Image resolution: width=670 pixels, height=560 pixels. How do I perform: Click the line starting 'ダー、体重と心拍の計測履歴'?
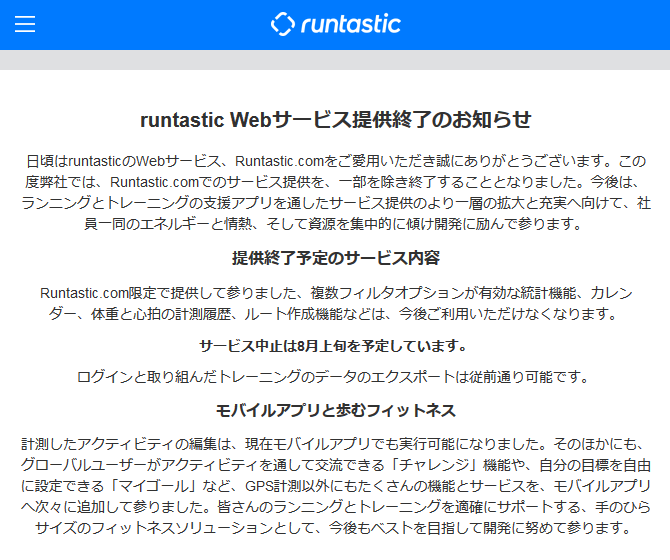(335, 314)
